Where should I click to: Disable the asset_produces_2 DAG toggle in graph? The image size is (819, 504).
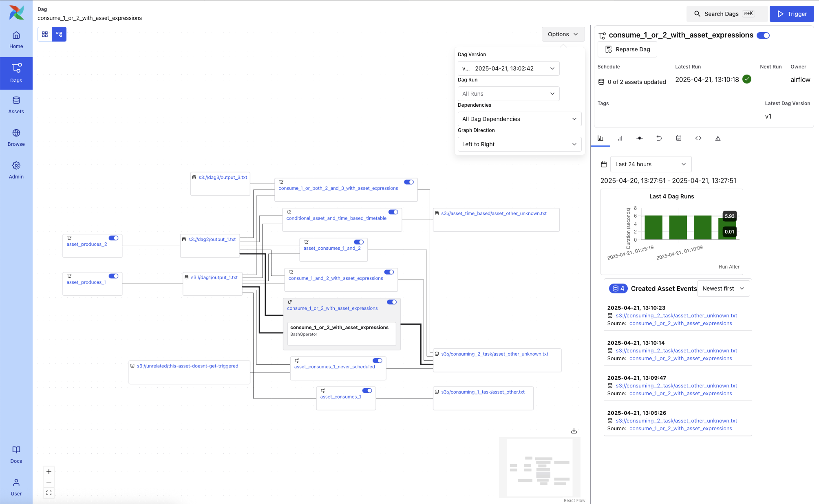point(114,238)
